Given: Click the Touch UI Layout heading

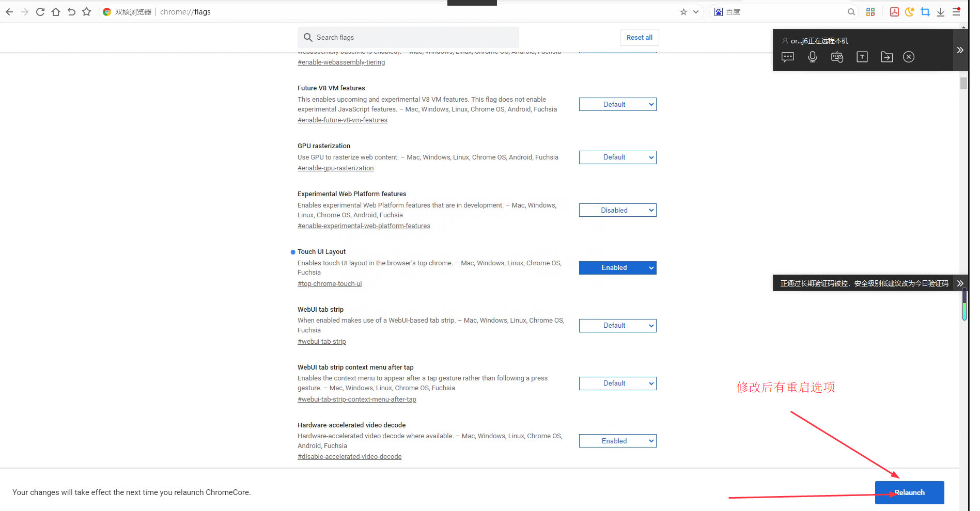Looking at the screenshot, I should pos(321,252).
